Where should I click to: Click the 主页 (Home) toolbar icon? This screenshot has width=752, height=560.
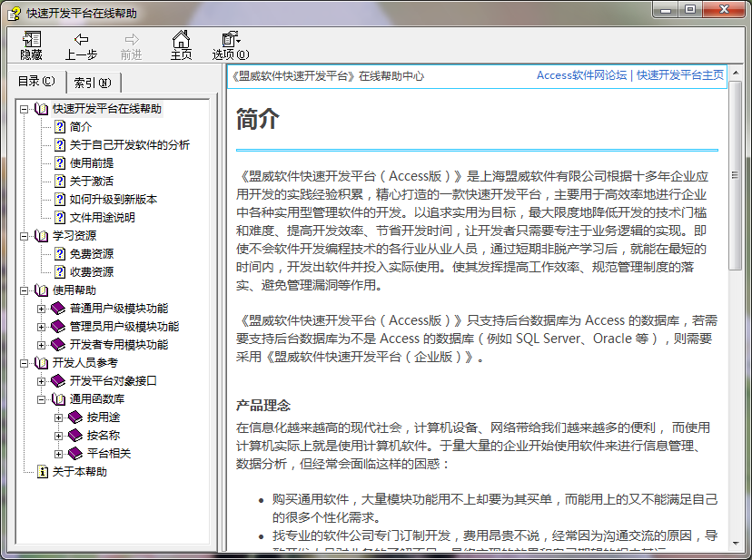point(181,45)
